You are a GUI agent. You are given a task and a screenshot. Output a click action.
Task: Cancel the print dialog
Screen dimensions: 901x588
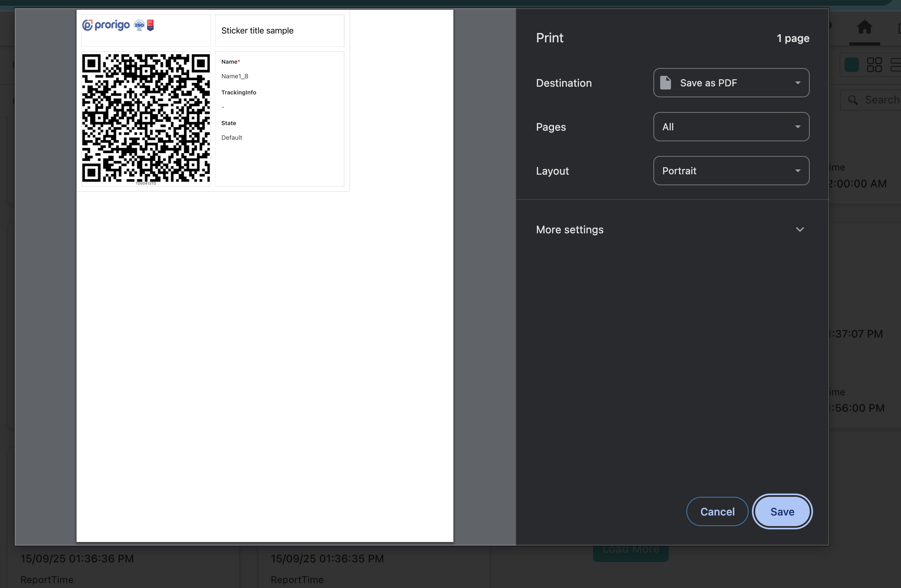717,511
